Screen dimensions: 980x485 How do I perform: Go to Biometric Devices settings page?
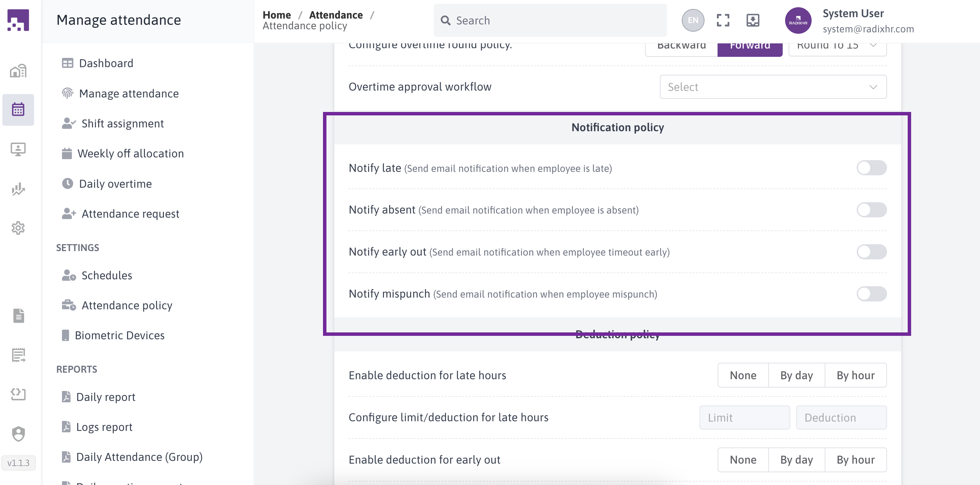tap(119, 336)
